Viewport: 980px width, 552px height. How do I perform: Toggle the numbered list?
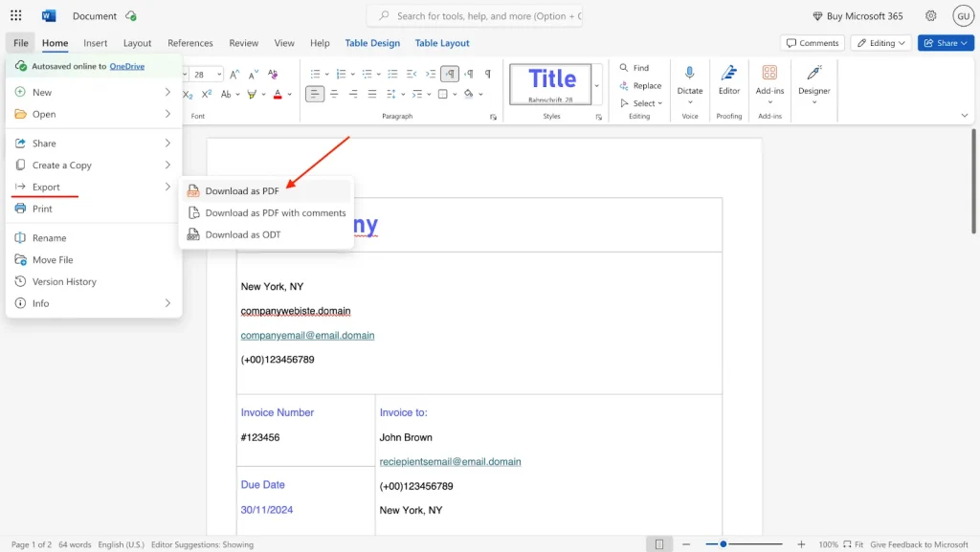click(x=342, y=73)
